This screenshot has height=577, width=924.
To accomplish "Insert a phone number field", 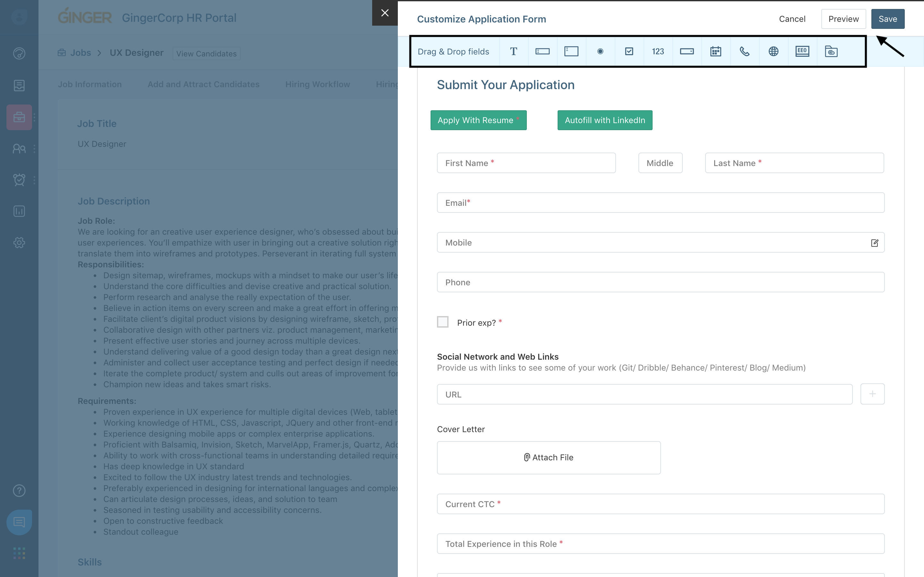I will [744, 51].
